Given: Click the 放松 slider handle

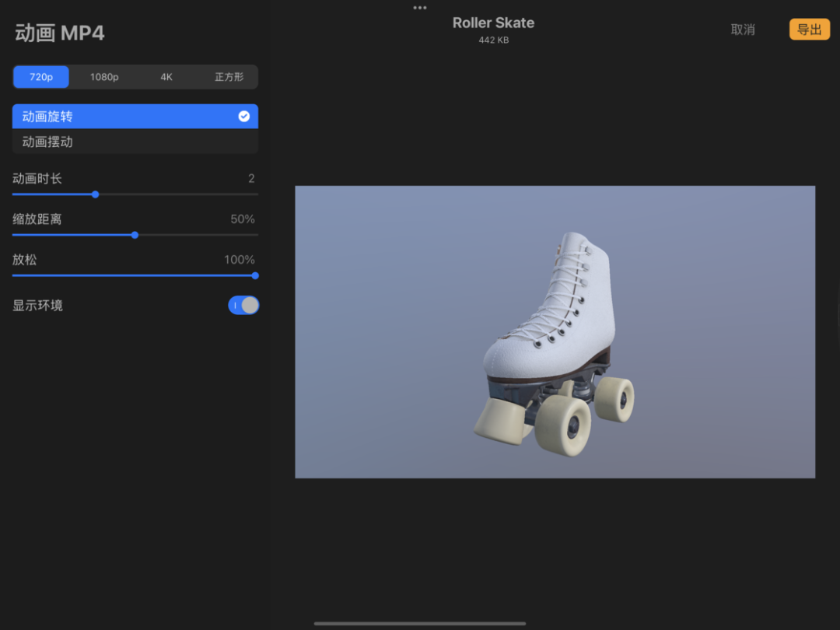Looking at the screenshot, I should click(255, 275).
